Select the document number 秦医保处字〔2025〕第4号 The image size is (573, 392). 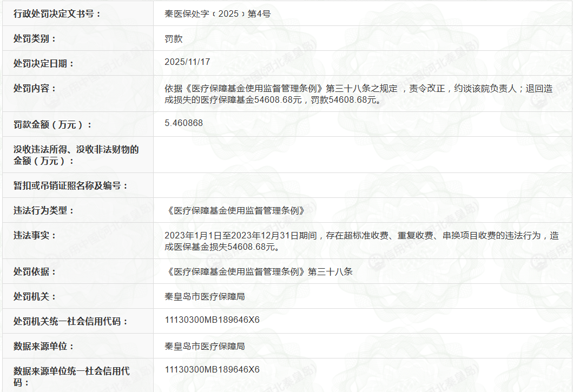[218, 14]
